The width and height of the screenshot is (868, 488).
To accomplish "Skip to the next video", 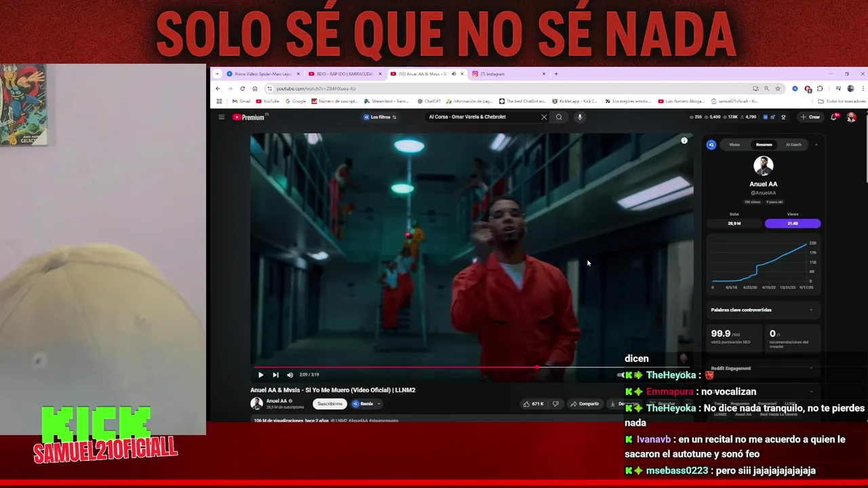I will click(x=275, y=375).
